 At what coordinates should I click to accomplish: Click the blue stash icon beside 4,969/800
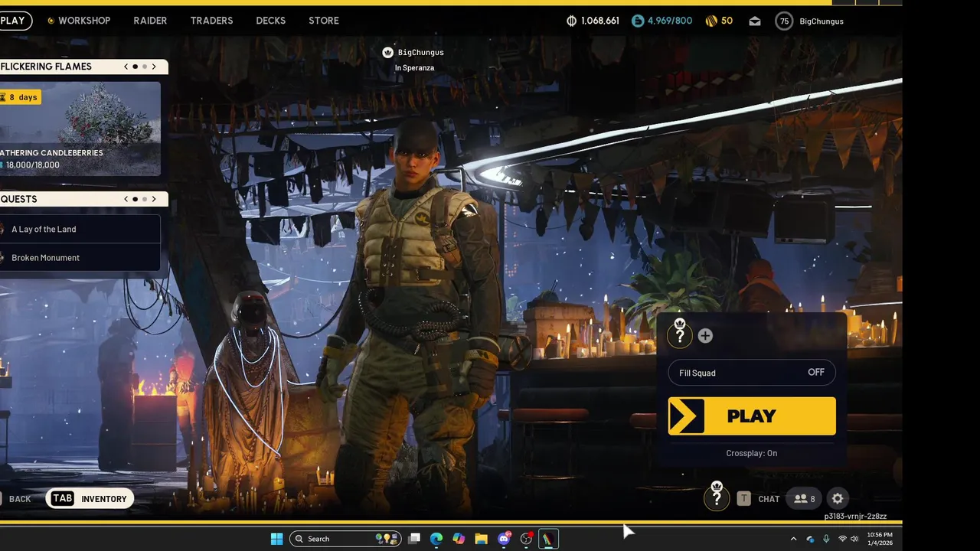click(x=638, y=21)
